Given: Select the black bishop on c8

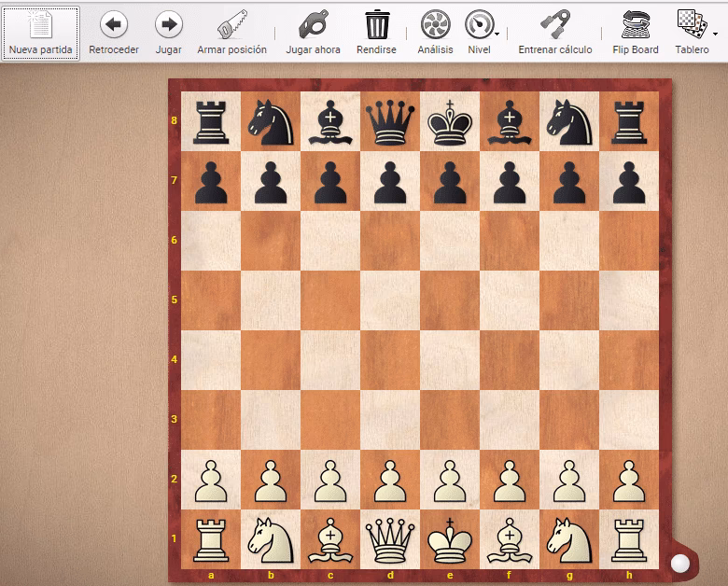Looking at the screenshot, I should point(330,121).
